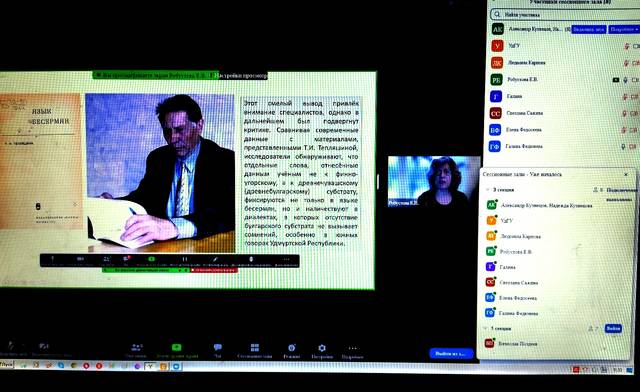Collapse the '1 секция' breakout room group
This screenshot has height=392, width=640.
485,328
